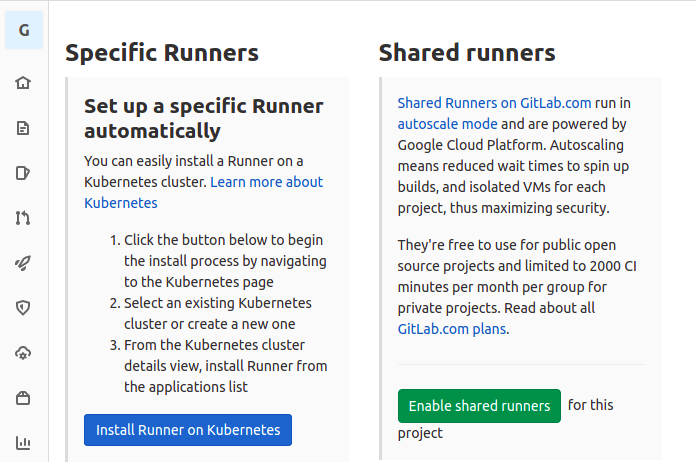Click Set up a specific Runner automatically heading
The image size is (696, 462).
point(204,118)
